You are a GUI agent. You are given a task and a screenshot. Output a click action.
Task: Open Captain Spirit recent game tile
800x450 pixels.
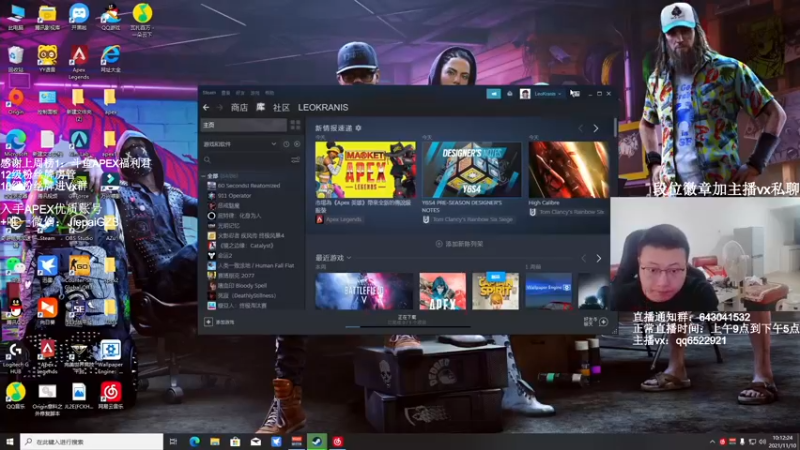click(x=495, y=291)
